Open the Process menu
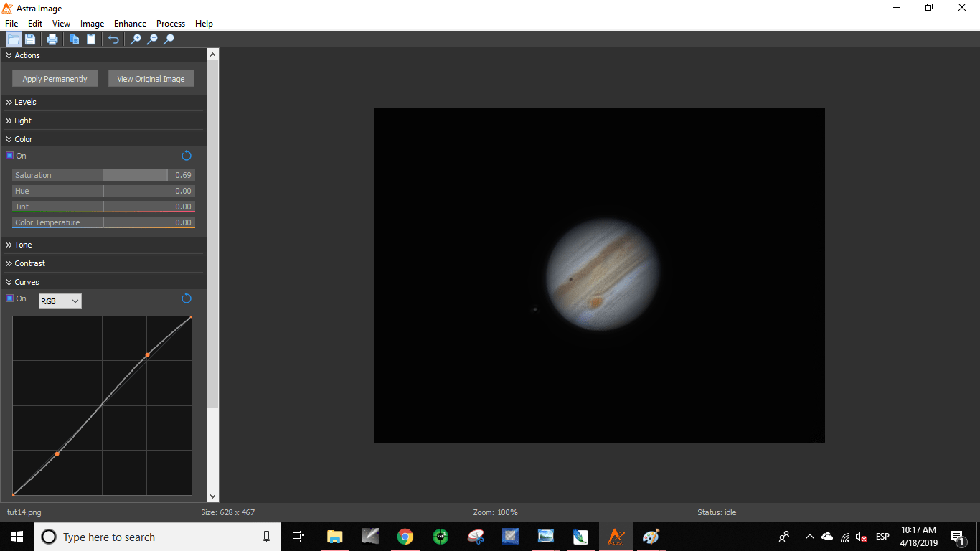The height and width of the screenshot is (551, 980). 171,24
